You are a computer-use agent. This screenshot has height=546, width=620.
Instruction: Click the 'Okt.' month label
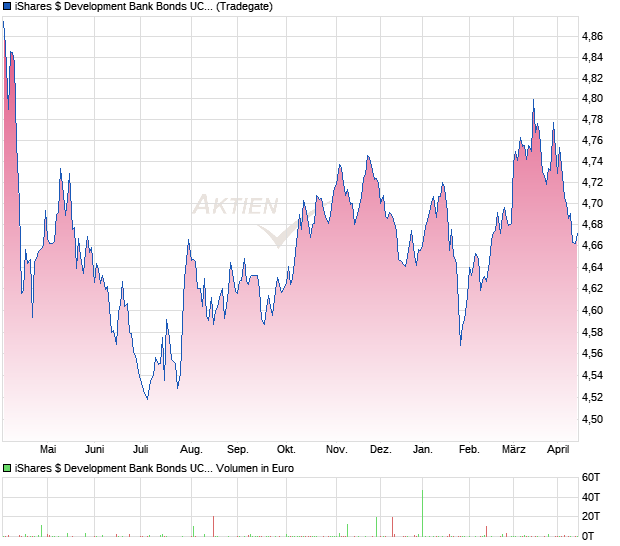tap(286, 450)
